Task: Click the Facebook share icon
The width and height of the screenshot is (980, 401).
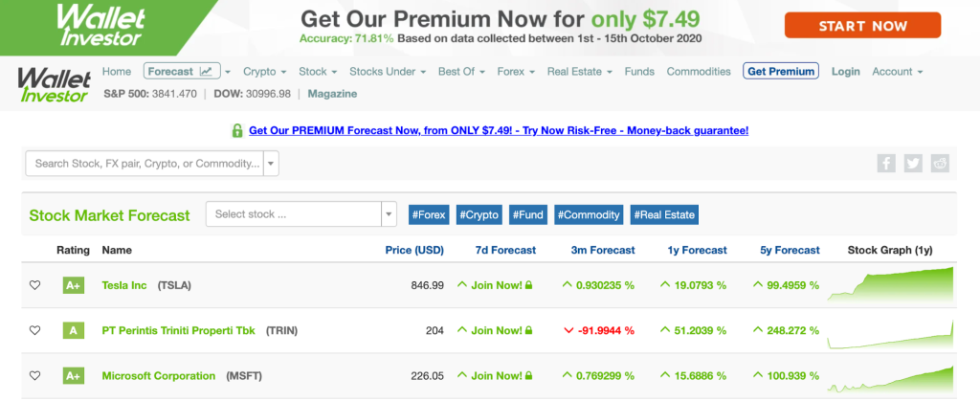Action: click(886, 164)
